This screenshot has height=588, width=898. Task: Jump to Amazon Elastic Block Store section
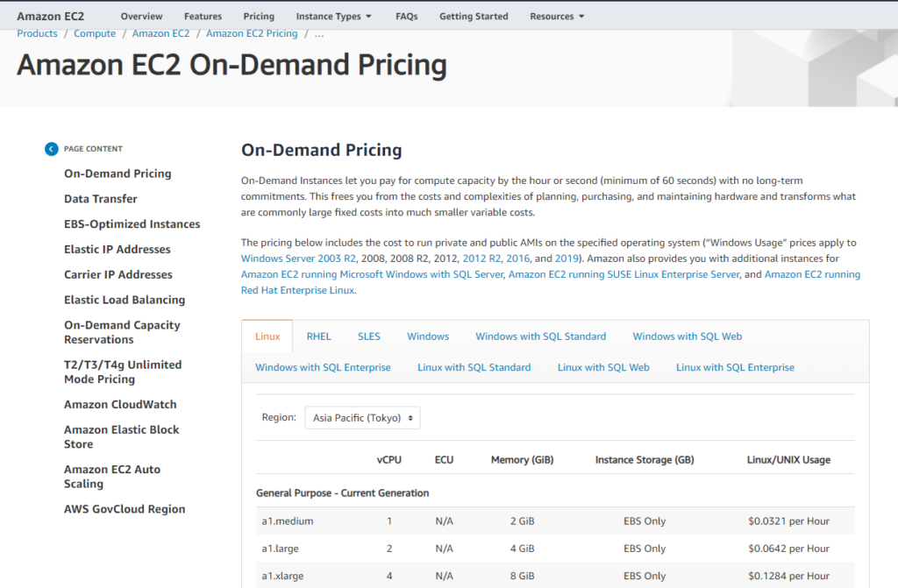(x=121, y=437)
